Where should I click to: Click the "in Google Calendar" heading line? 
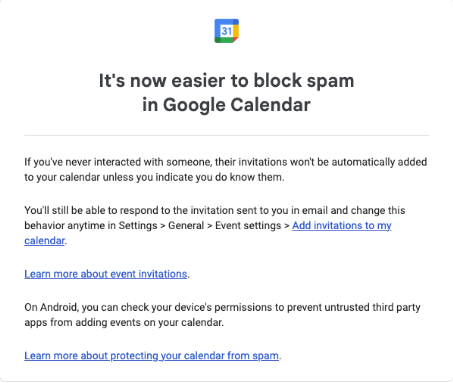pos(226,105)
